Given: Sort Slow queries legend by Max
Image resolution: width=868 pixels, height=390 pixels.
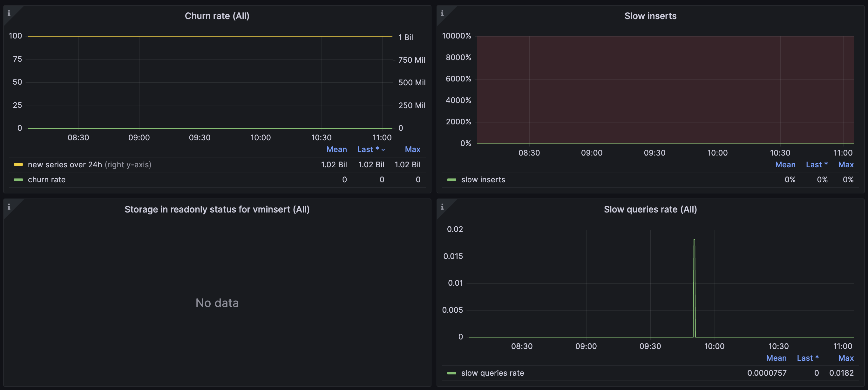Looking at the screenshot, I should (846, 358).
